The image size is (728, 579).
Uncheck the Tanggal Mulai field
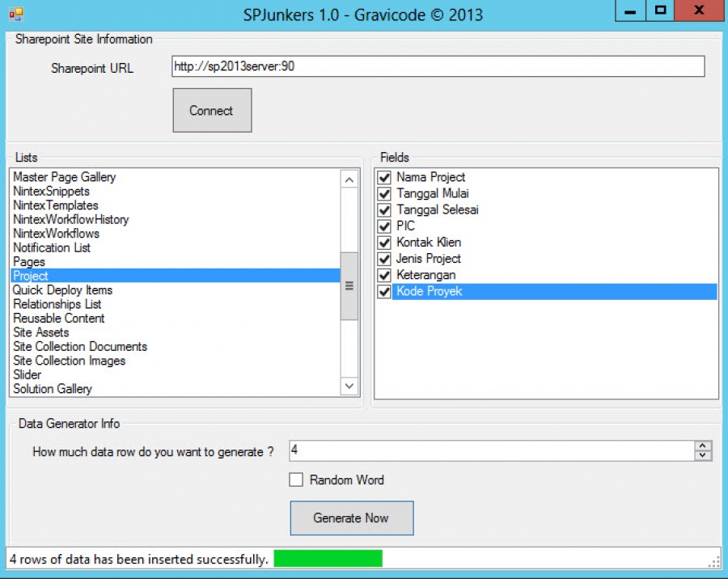(383, 193)
